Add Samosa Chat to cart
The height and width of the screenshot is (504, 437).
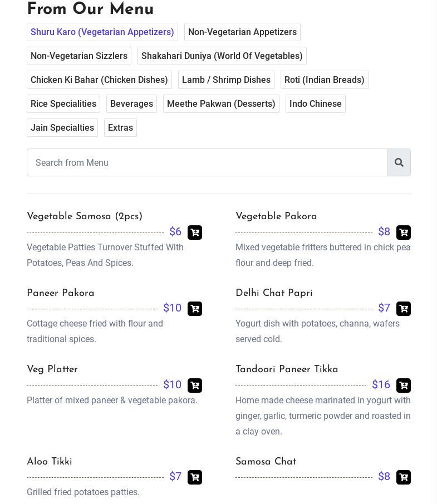pyautogui.click(x=404, y=477)
